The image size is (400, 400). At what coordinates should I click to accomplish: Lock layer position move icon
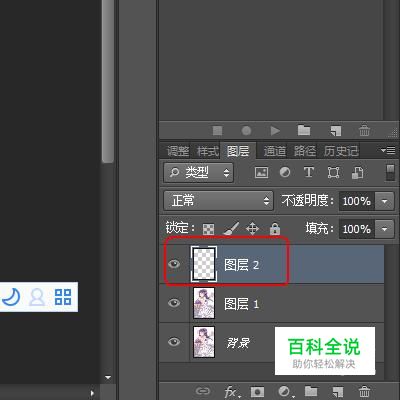click(x=252, y=229)
